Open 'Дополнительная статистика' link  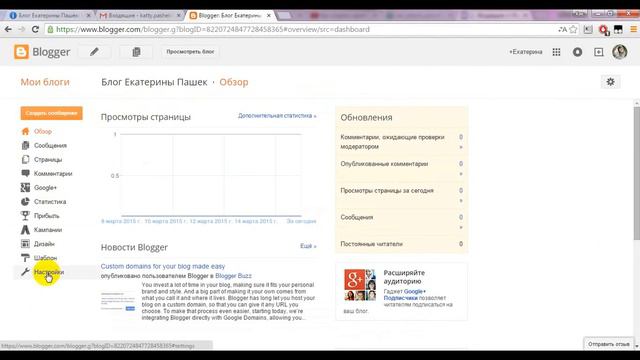[x=277, y=116]
